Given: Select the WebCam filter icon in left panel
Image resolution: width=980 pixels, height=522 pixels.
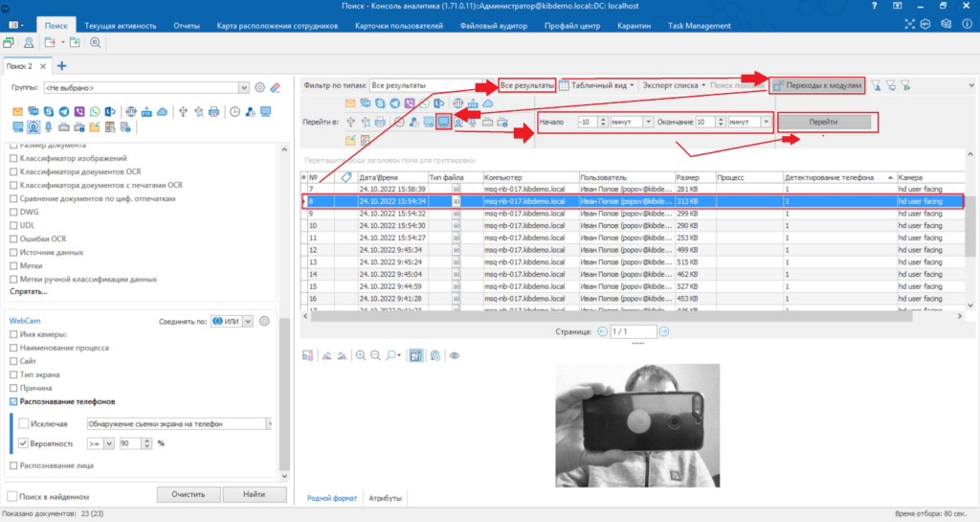Looking at the screenshot, I should click(x=33, y=126).
